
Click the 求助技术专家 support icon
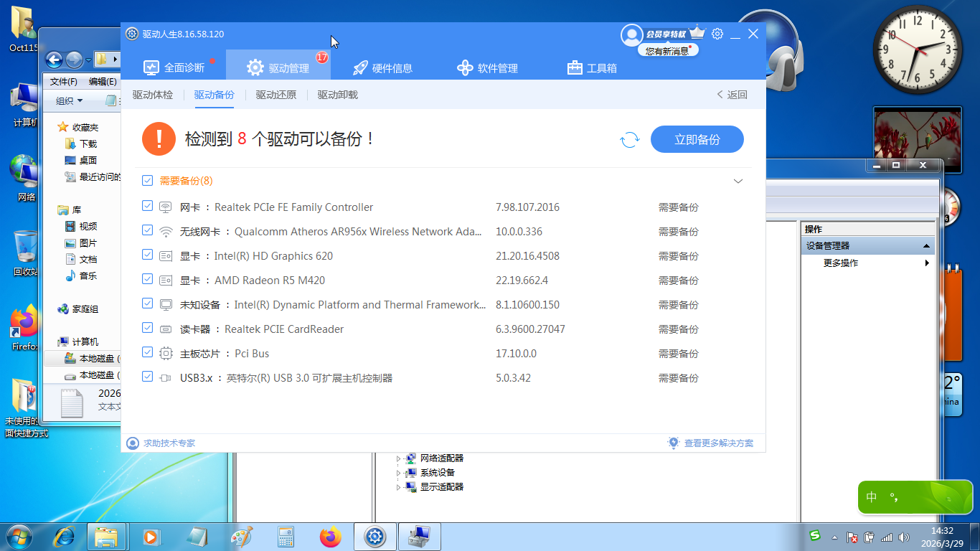132,443
